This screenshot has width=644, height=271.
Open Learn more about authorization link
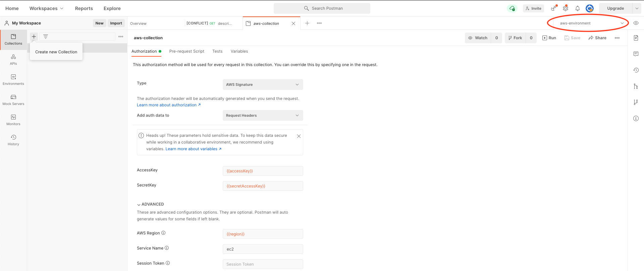[169, 105]
